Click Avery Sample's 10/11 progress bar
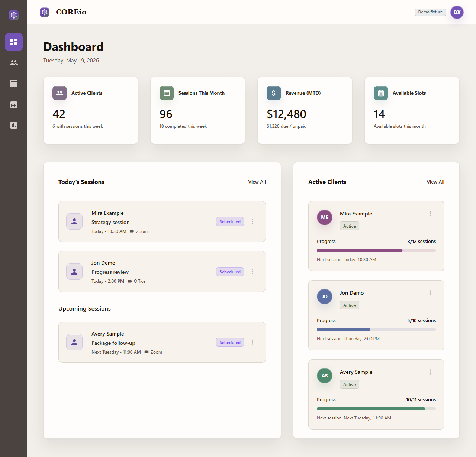This screenshot has width=476, height=457. pyautogui.click(x=376, y=409)
